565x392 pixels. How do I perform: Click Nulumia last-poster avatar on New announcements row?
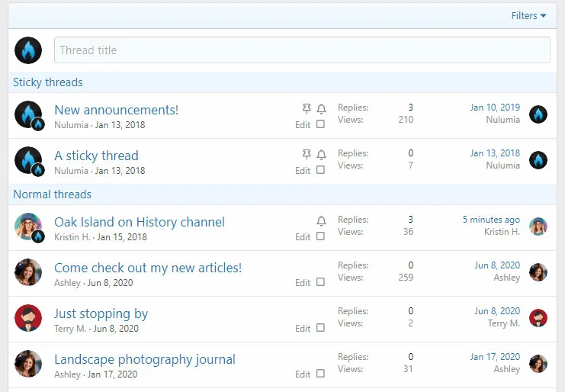click(x=538, y=114)
